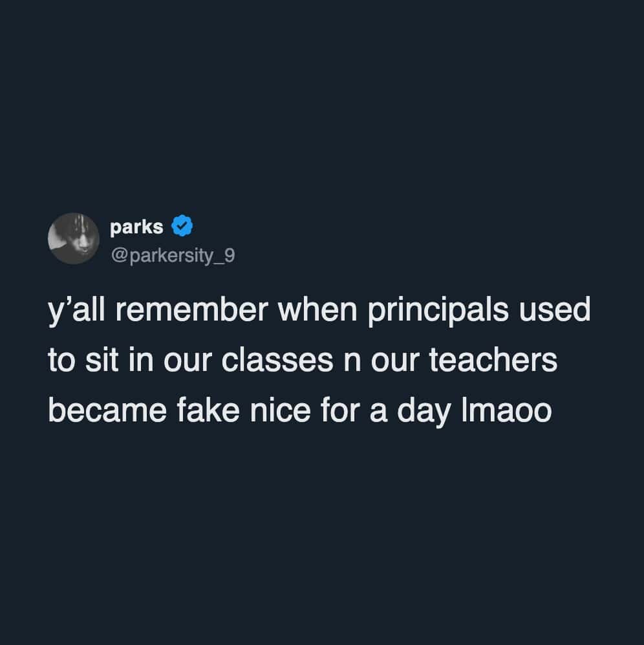Click the word "became" in the tweet
The image size is (644, 645).
coord(107,410)
